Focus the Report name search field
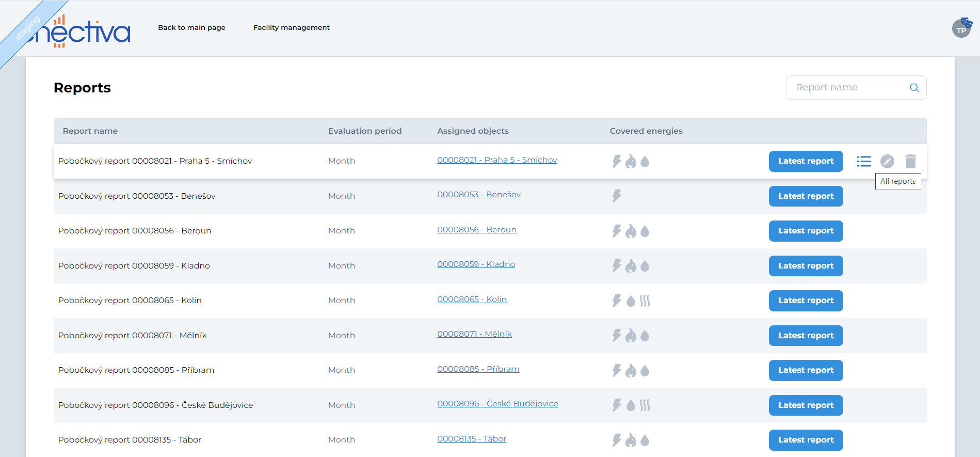Viewport: 980px width, 457px height. pos(849,88)
